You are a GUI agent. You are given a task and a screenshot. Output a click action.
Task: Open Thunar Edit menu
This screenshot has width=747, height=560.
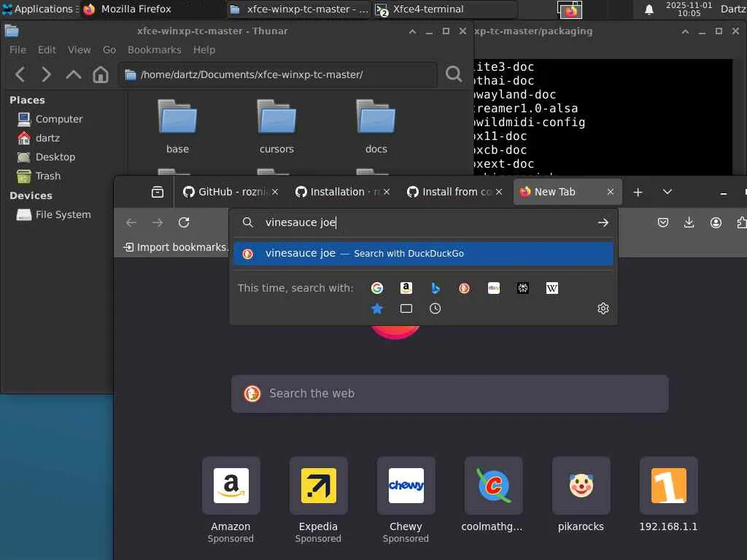(x=47, y=50)
